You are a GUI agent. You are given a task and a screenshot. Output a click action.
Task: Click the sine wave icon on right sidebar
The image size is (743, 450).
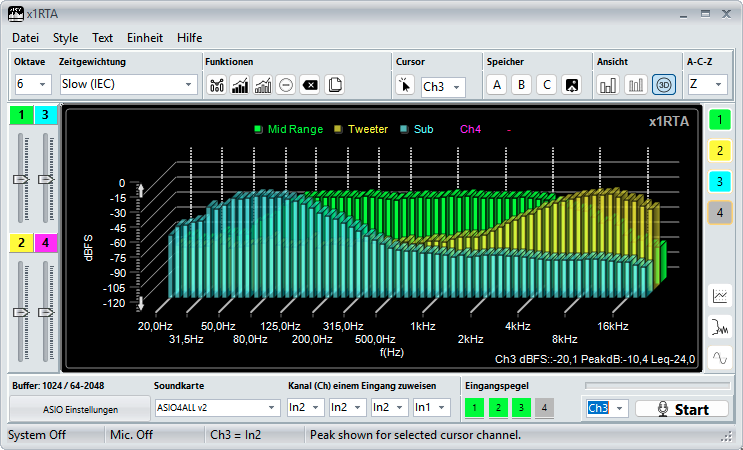[x=720, y=357]
